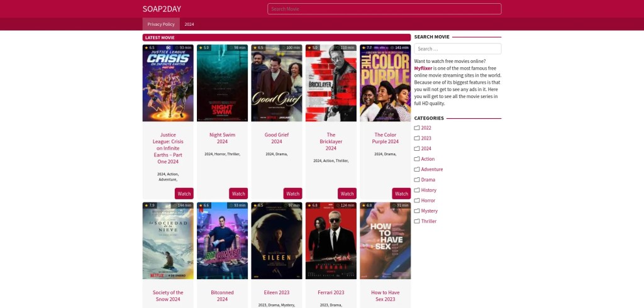The width and height of the screenshot is (644, 308).
Task: Click the folder icon beside 2022 category
Action: pos(417,128)
